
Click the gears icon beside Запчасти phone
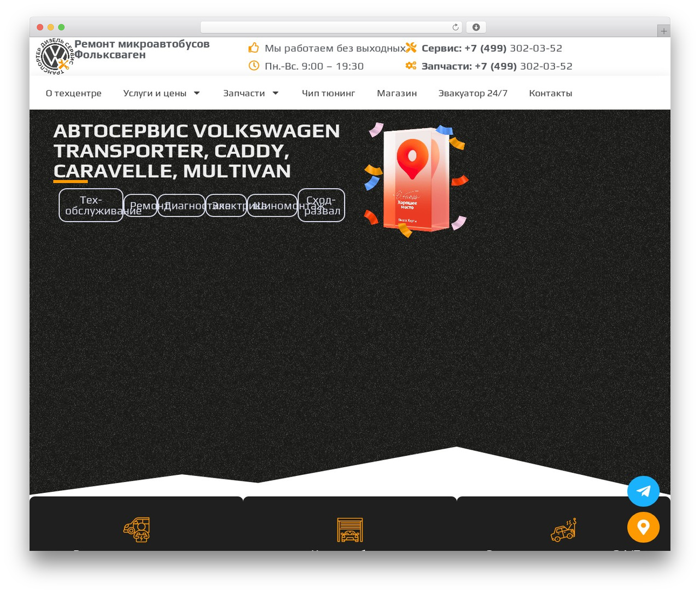411,66
